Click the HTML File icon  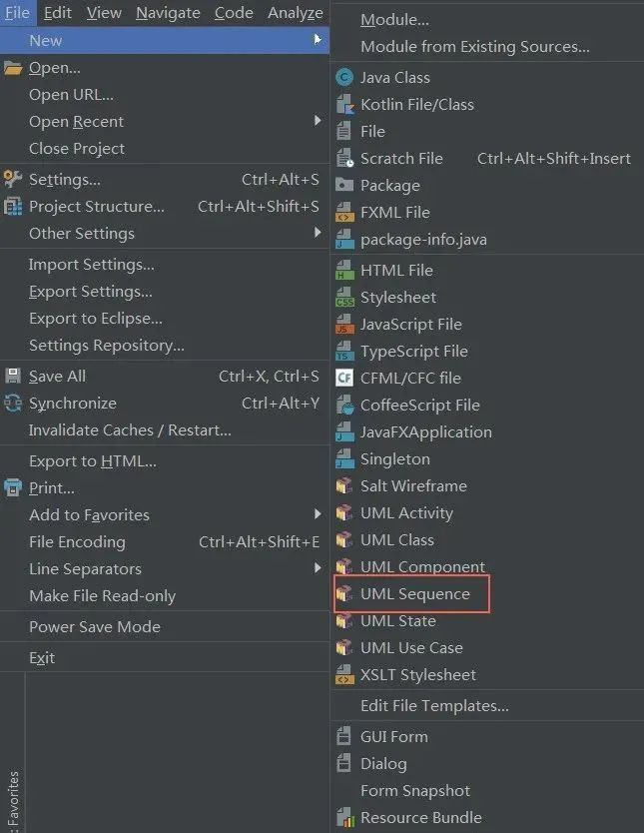point(344,271)
